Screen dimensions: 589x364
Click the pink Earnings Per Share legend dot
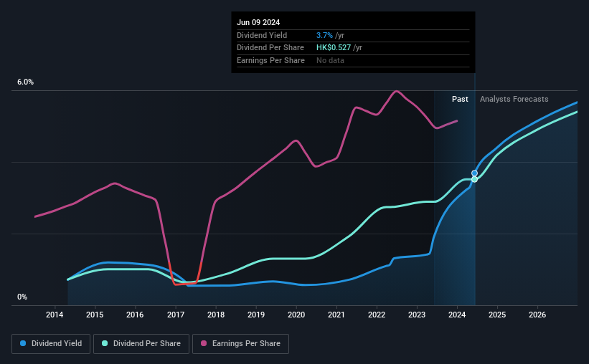[204, 343]
